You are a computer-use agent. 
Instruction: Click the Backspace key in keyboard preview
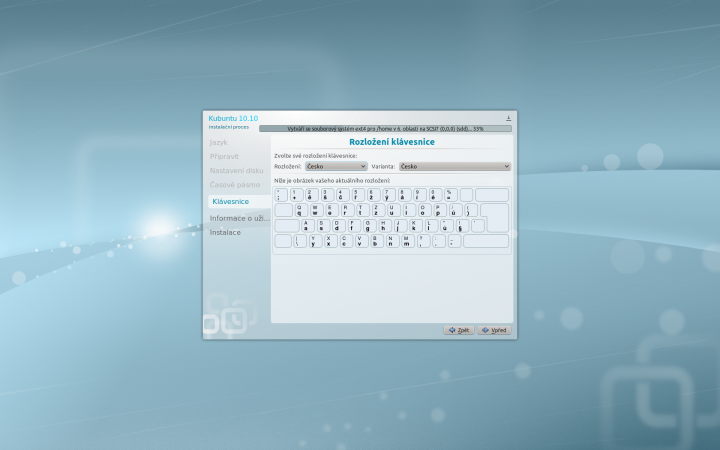492,195
